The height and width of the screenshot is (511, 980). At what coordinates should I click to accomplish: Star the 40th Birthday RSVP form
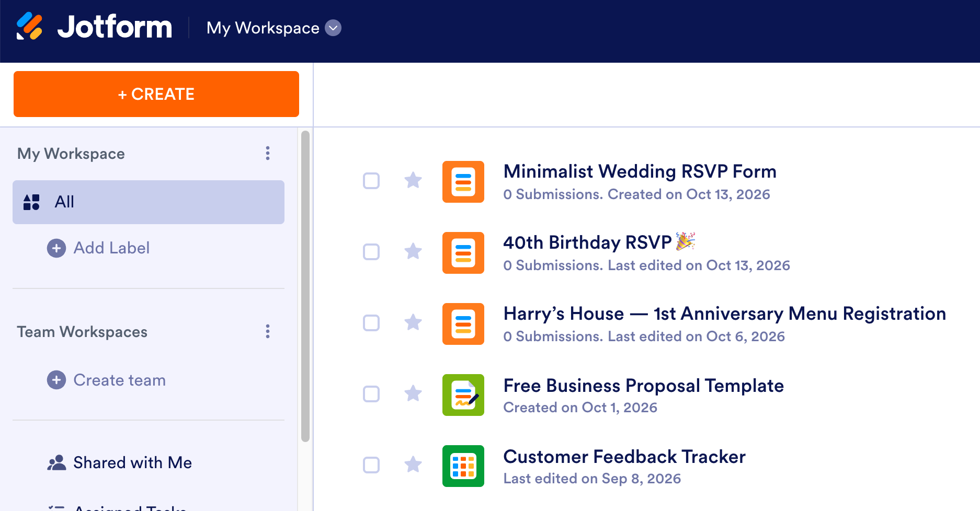(x=413, y=251)
